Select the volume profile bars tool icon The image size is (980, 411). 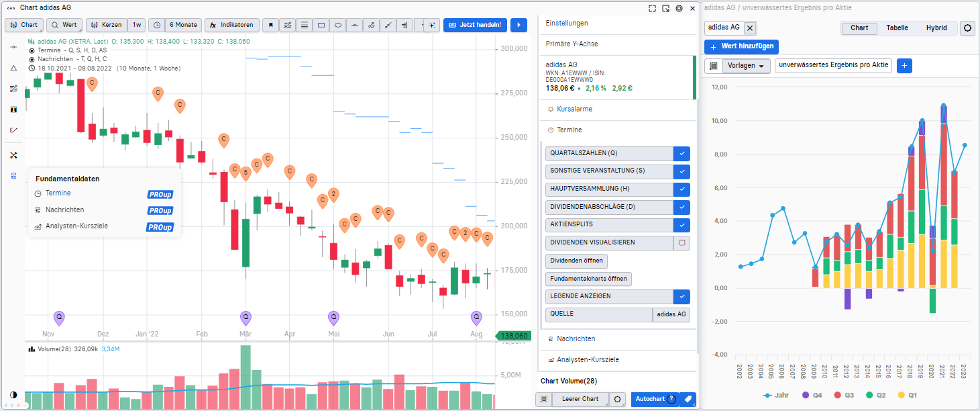(x=405, y=25)
